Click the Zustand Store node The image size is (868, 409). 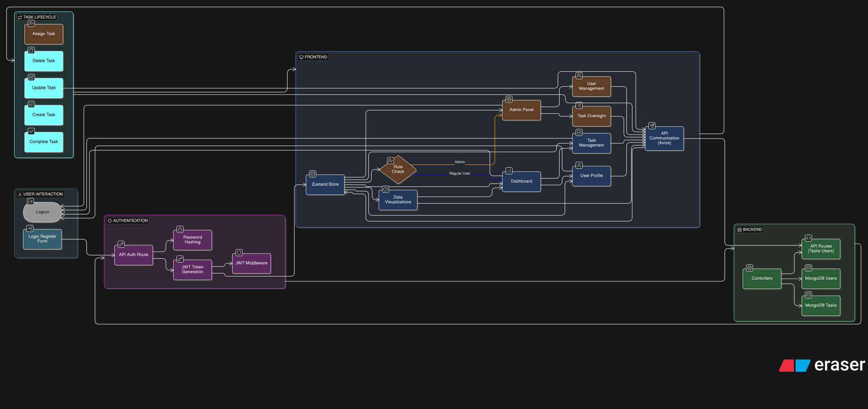tap(325, 184)
